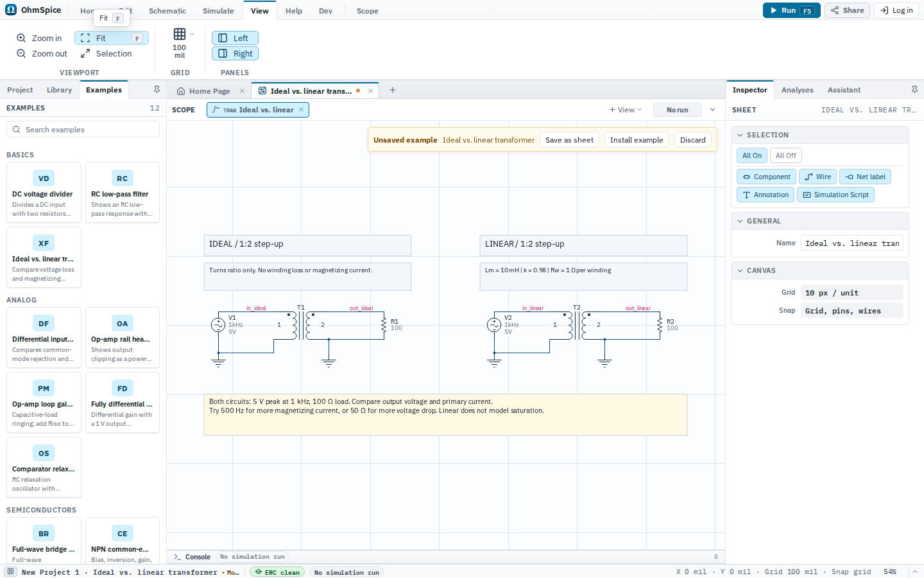The width and height of the screenshot is (924, 578).
Task: Collapse the SELECTION section
Action: pyautogui.click(x=740, y=135)
